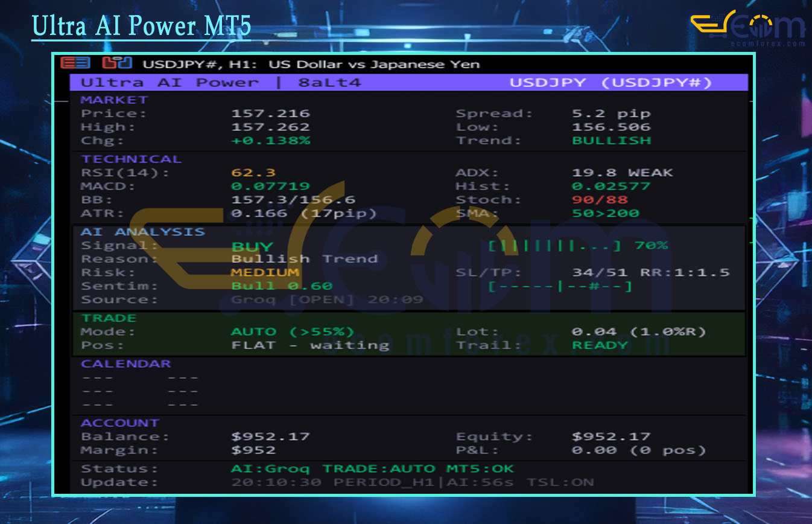Click the SL/TP range indicator bar
The height and width of the screenshot is (524, 812).
[560, 286]
